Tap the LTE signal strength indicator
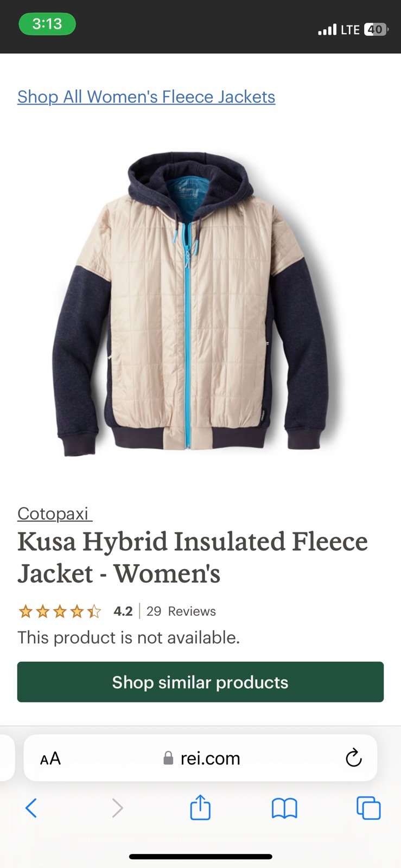The image size is (401, 868). click(327, 30)
